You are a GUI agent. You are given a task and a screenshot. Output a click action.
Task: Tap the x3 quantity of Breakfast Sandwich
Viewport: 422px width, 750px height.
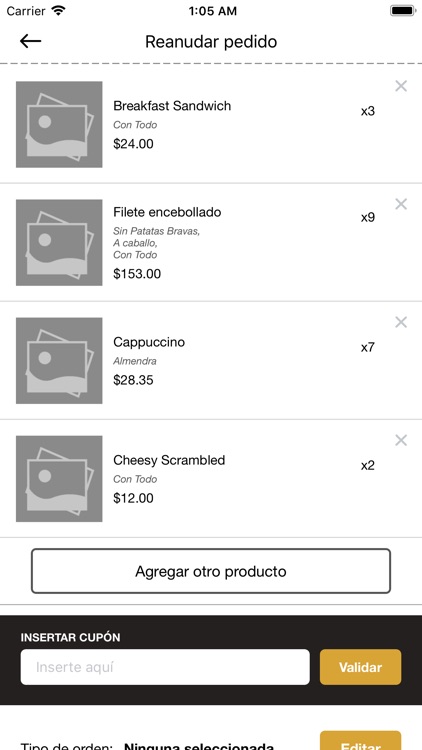[368, 111]
